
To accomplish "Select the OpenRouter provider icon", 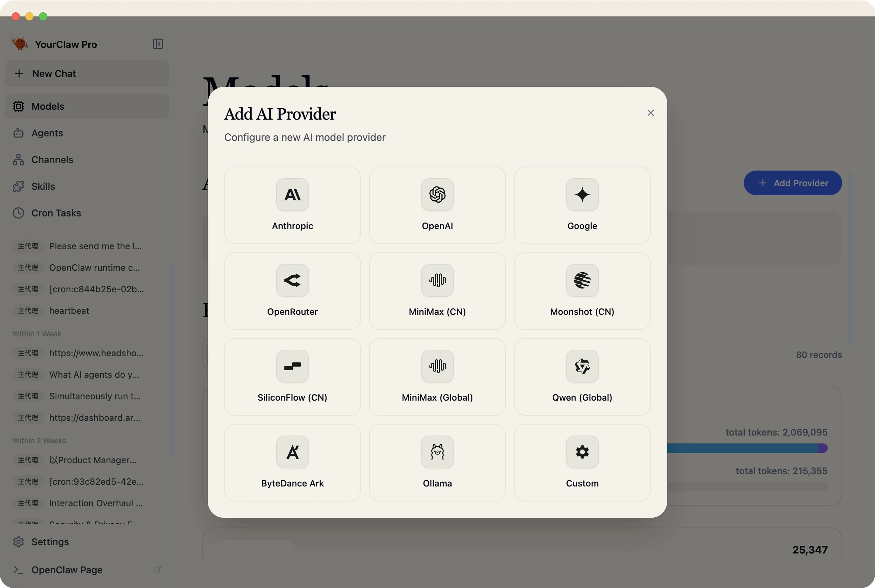I will (292, 280).
